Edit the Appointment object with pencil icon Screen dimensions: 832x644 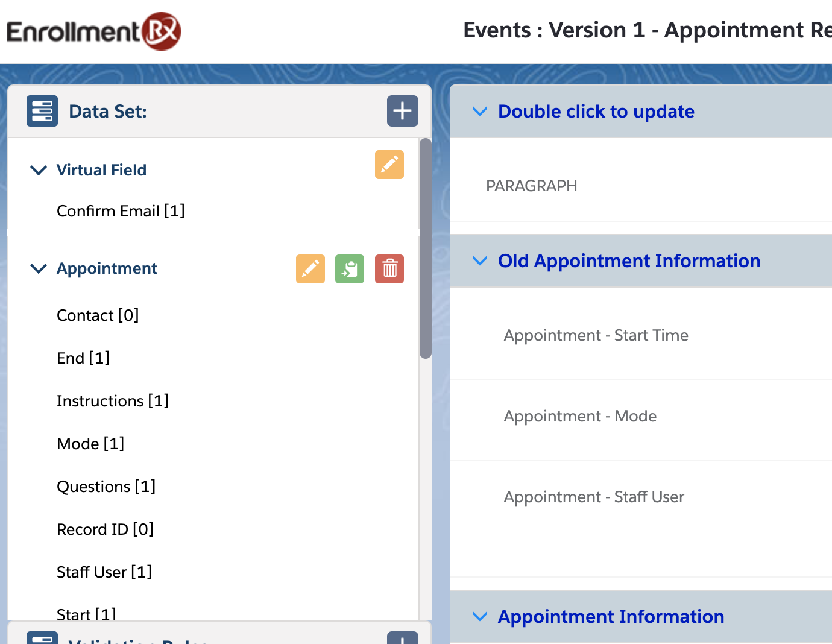pyautogui.click(x=310, y=268)
